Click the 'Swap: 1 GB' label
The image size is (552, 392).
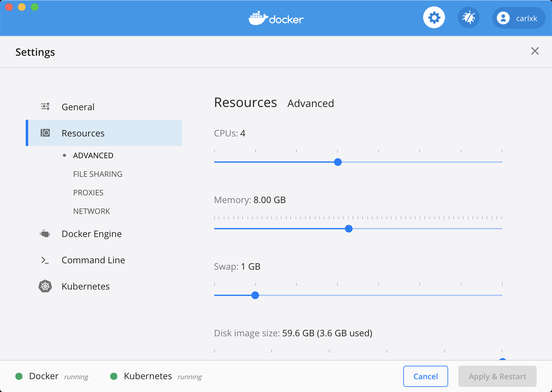(237, 266)
